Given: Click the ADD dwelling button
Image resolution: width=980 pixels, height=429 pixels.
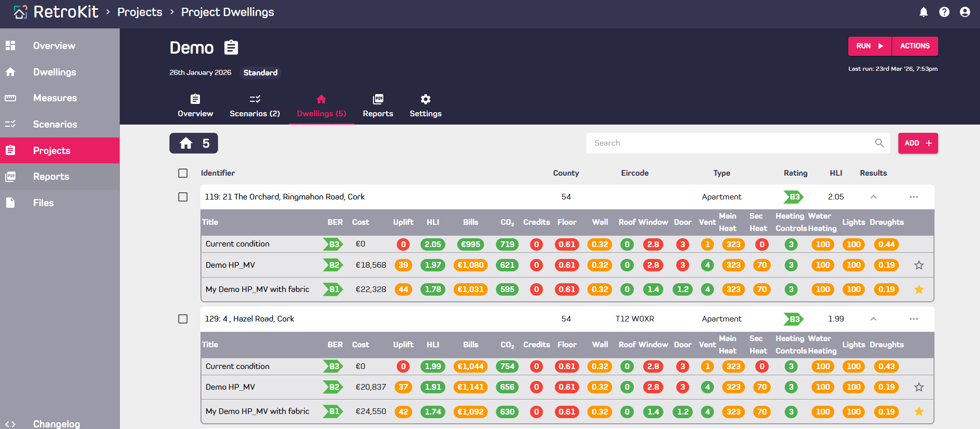Looking at the screenshot, I should tap(918, 143).
